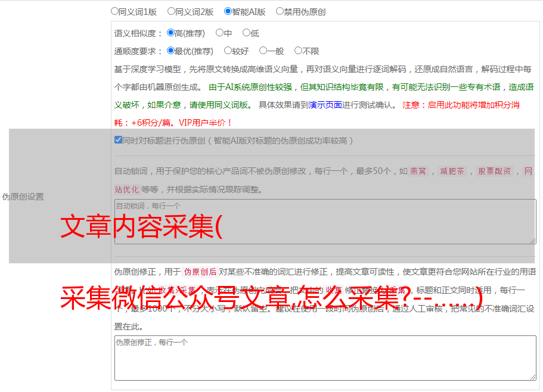Image resolution: width=543 pixels, height=392 pixels.
Task: Toggle the 同时对标题进行伪原创 checkbox
Action: [118, 141]
